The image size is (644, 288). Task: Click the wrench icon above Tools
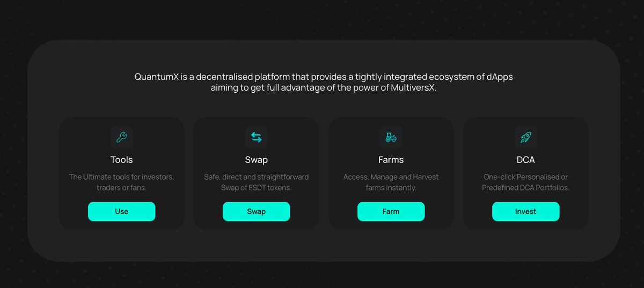[122, 137]
